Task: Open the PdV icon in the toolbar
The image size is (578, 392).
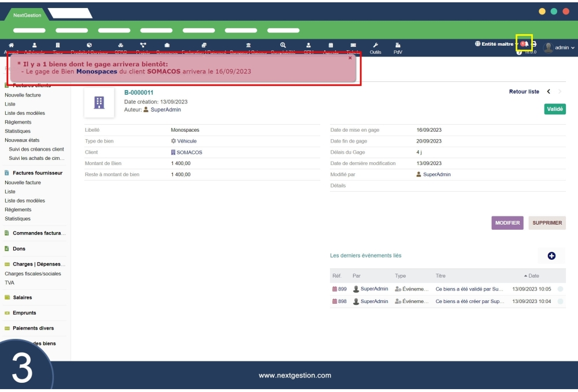Action: pos(397,44)
